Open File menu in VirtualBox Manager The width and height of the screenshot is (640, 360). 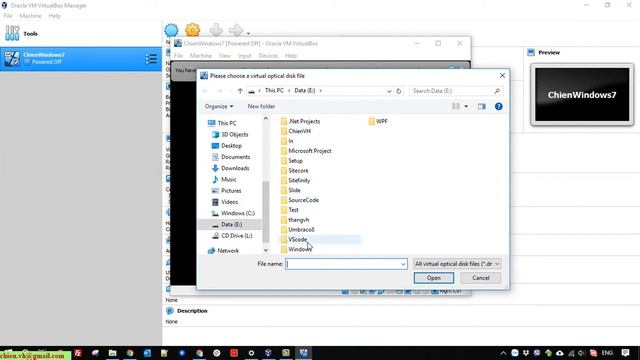(8, 16)
